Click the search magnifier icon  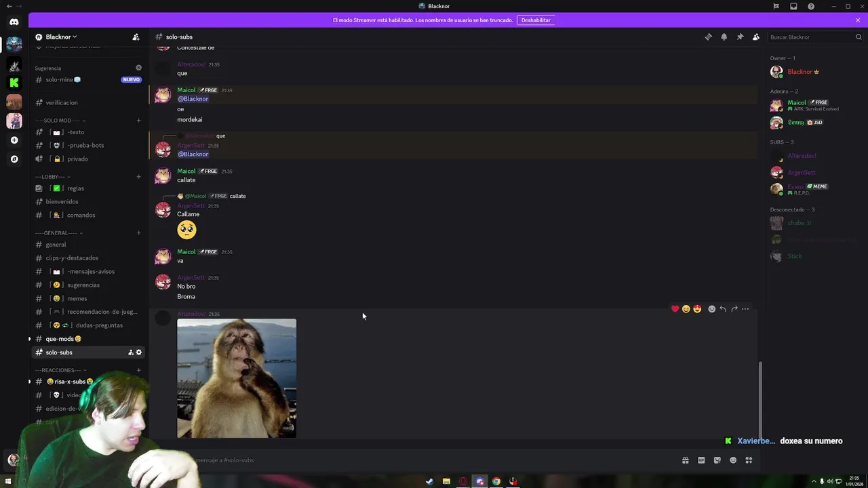pos(859,37)
